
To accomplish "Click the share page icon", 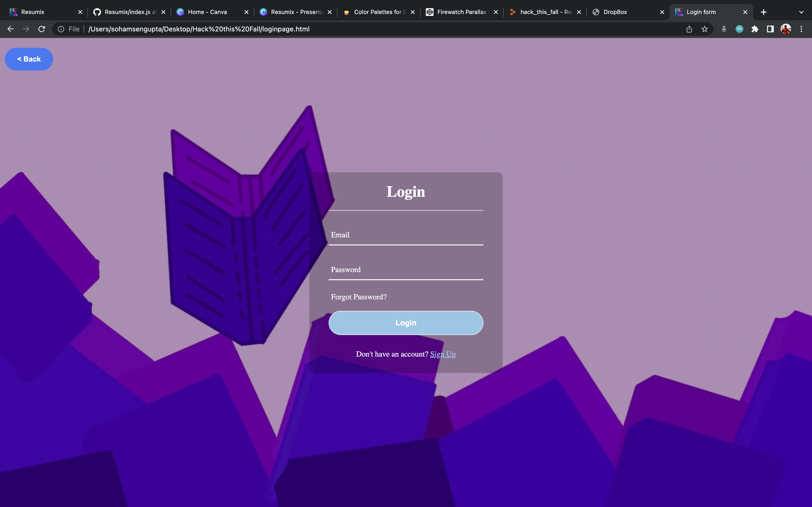I will click(x=689, y=29).
